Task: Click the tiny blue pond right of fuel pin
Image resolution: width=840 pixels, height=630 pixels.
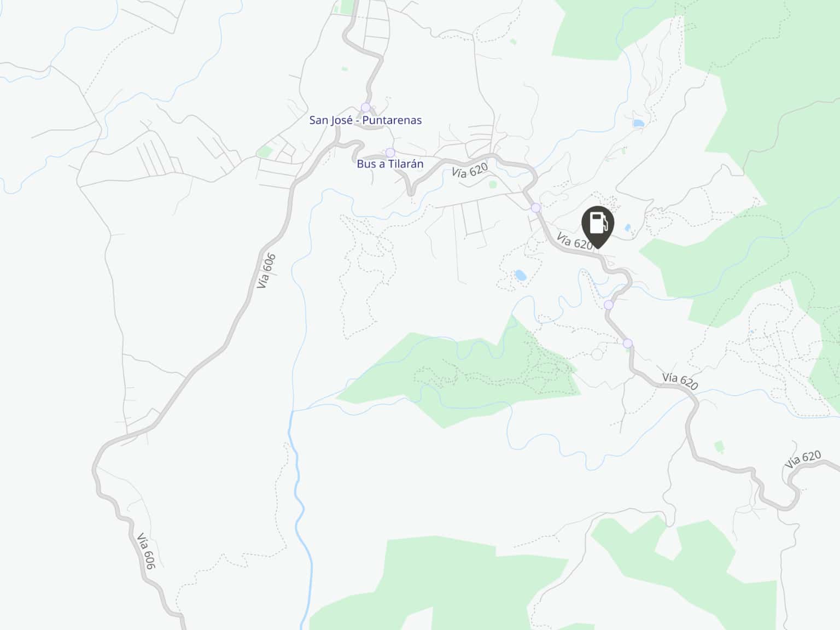Action: point(627,227)
